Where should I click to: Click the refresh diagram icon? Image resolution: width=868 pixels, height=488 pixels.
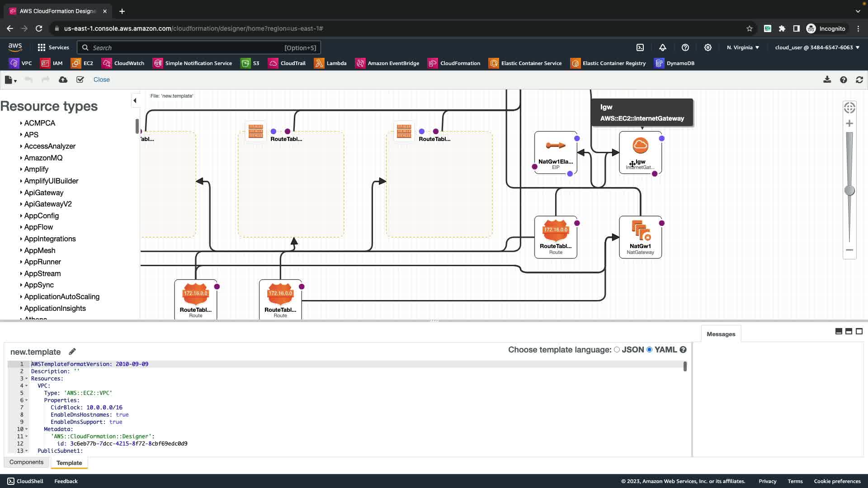859,80
